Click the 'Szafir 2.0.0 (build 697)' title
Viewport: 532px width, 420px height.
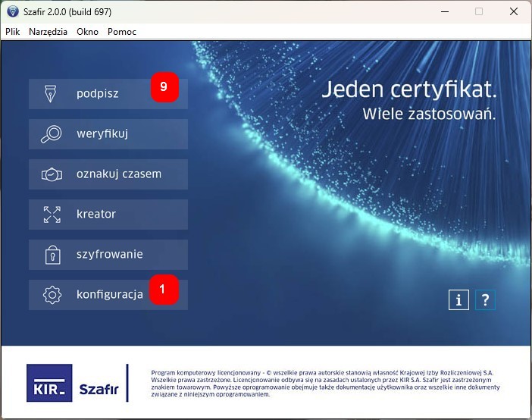67,12
